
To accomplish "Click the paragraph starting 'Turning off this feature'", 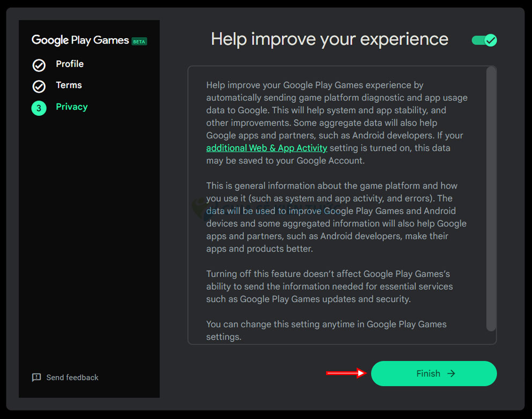I will pos(329,286).
